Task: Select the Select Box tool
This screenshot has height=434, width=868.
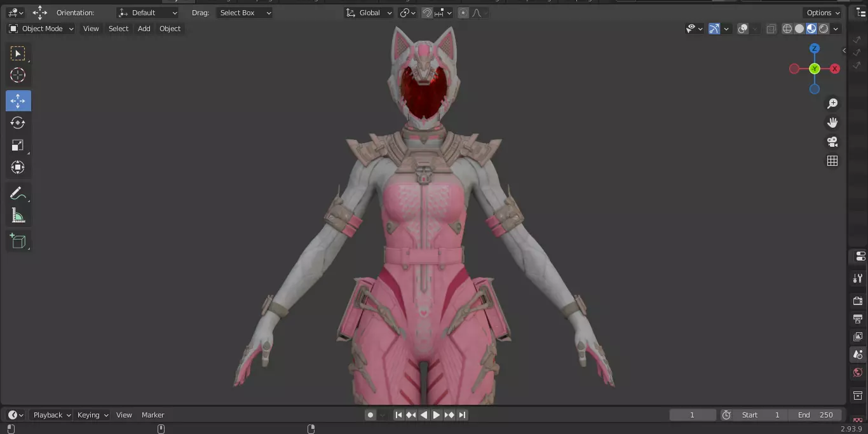Action: (x=18, y=53)
